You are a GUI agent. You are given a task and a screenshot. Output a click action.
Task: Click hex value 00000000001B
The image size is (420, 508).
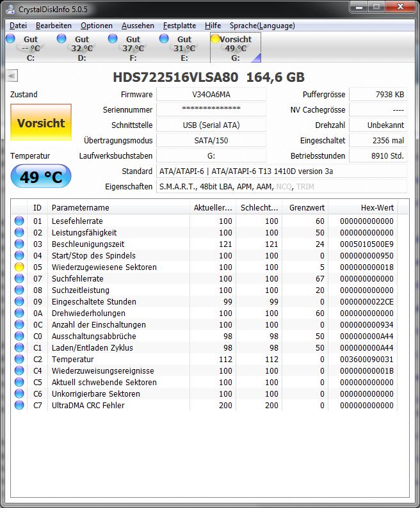pyautogui.click(x=366, y=370)
